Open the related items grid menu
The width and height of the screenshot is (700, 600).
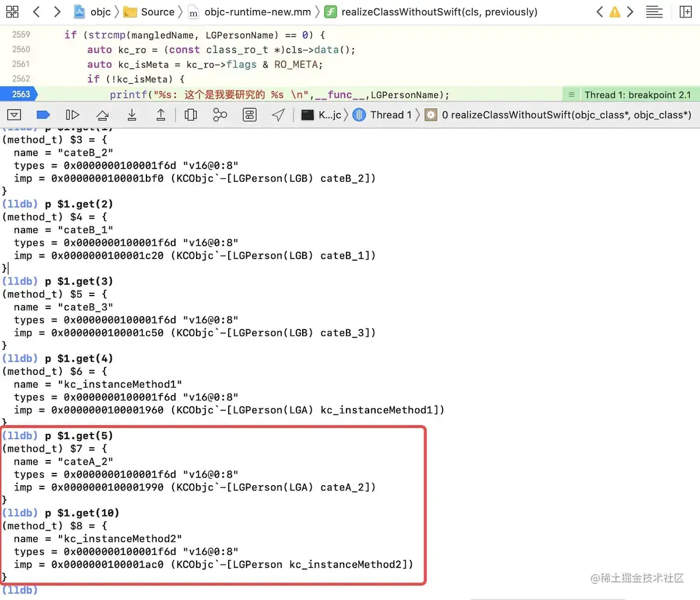12,12
